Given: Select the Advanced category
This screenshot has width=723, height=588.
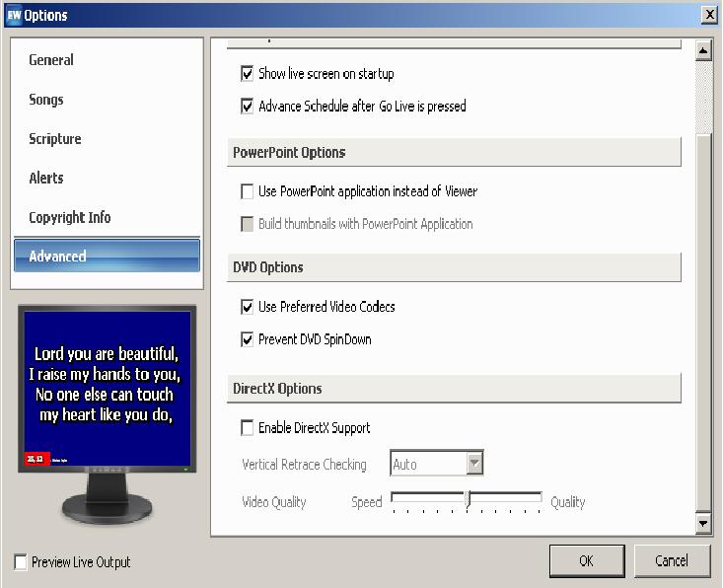Looking at the screenshot, I should (107, 256).
